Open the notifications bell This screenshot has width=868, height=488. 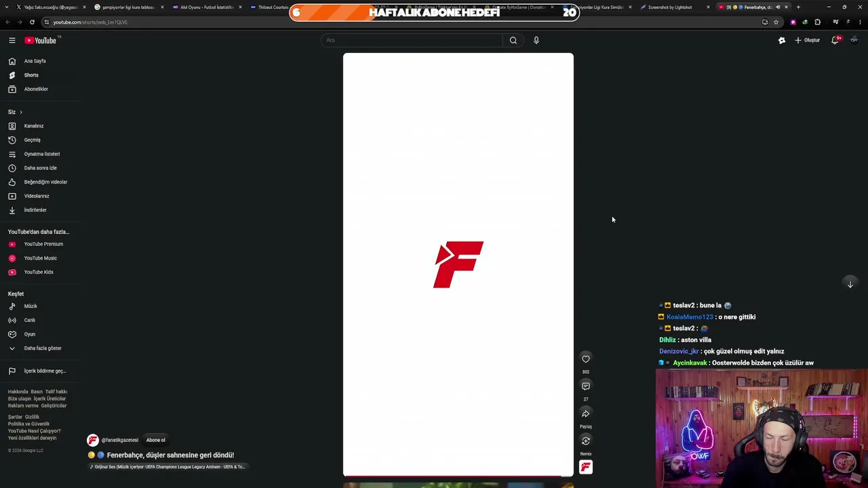tap(835, 40)
